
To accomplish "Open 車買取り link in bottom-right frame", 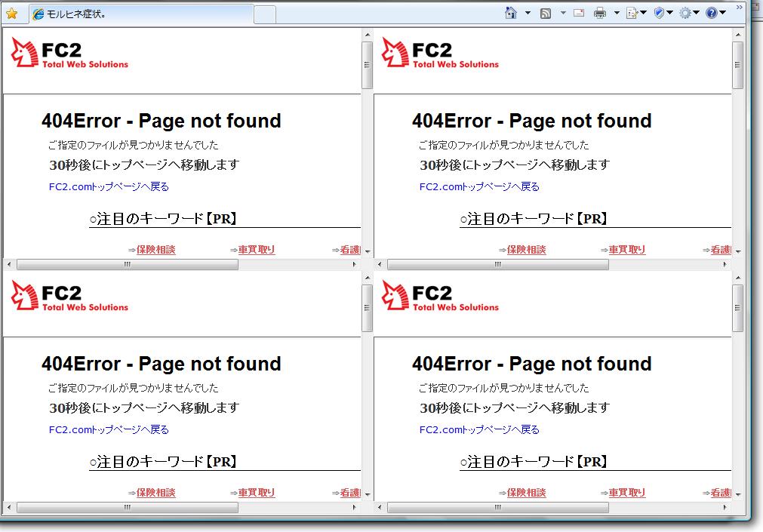I will (x=627, y=493).
